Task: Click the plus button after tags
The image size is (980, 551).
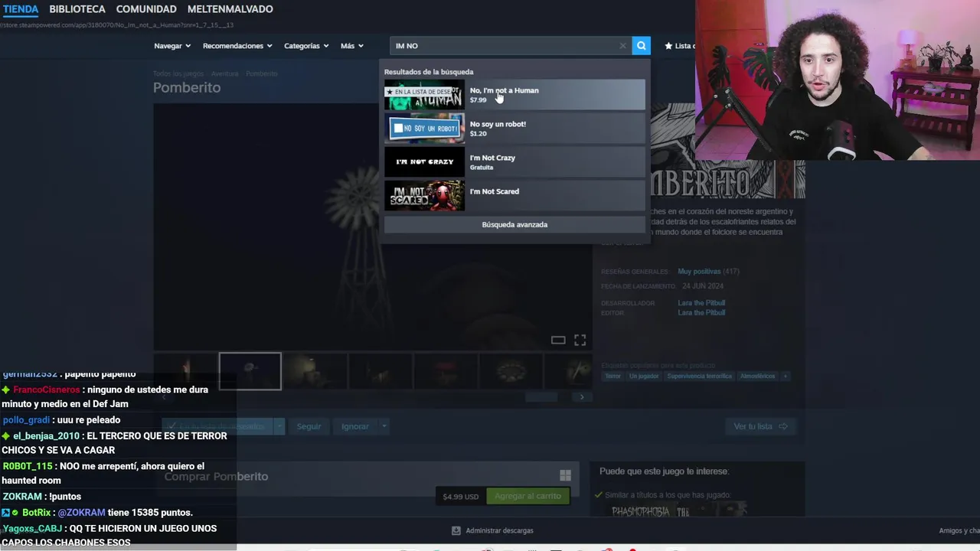Action: point(785,377)
